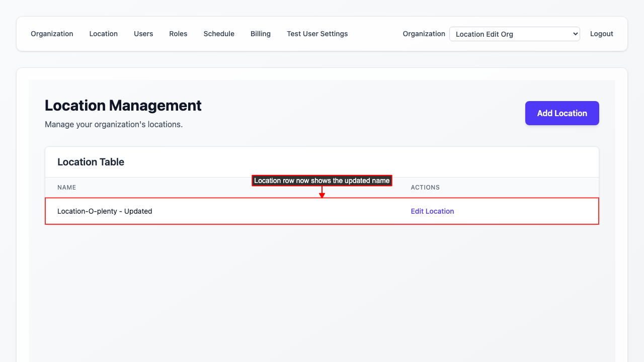Click the Location Management page title
The image size is (644, 362).
[123, 106]
